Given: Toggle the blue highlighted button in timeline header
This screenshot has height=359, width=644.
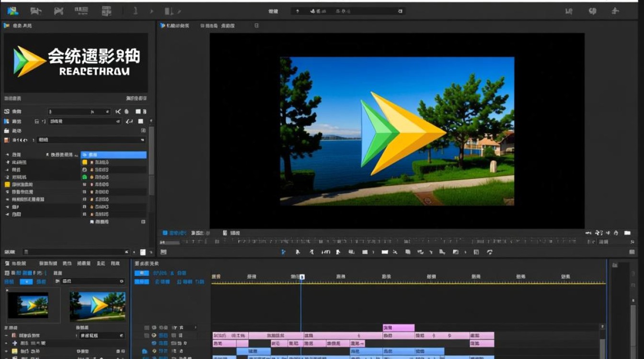Looking at the screenshot, I should point(141,273).
